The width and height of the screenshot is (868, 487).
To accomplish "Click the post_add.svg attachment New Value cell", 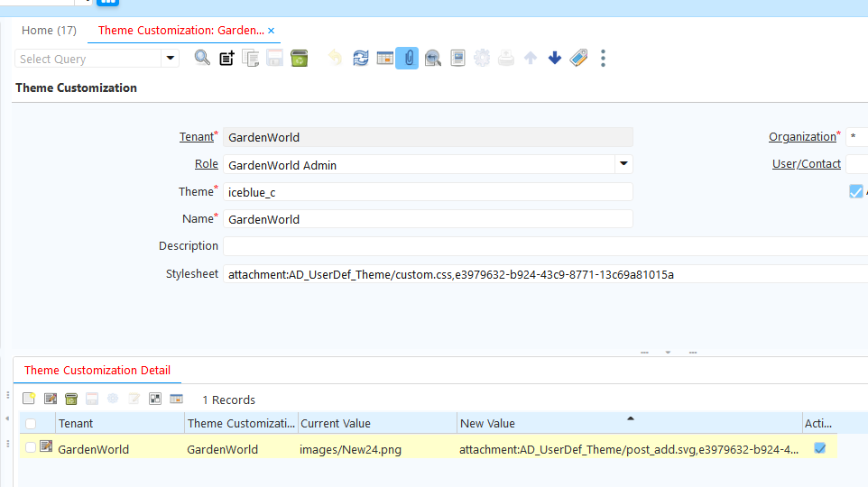I will (629, 449).
